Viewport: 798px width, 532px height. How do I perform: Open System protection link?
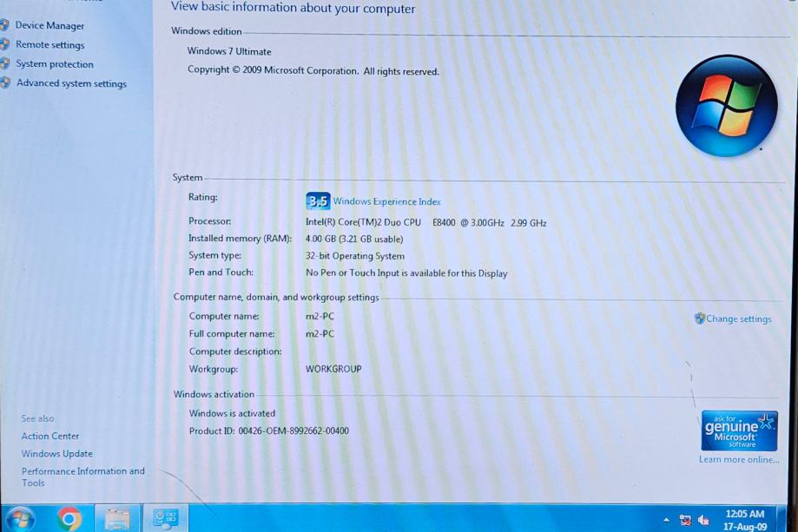tap(55, 64)
